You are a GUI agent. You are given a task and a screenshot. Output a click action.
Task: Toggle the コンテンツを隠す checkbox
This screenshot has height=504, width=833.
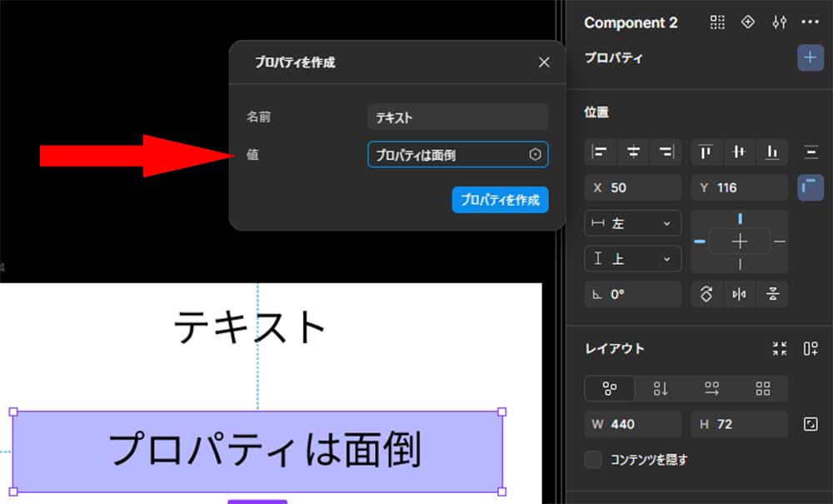pyautogui.click(x=593, y=459)
